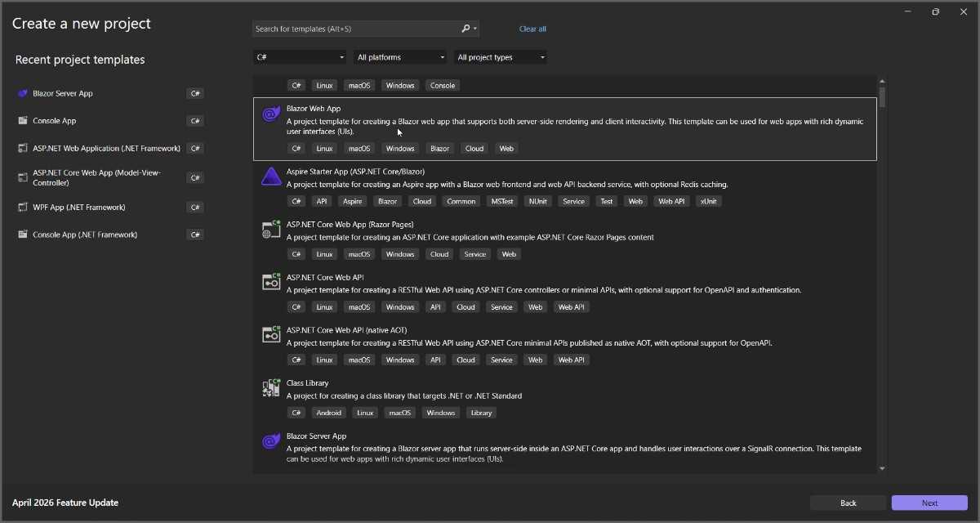Select Aspire Starter App (ASP.NET Core/Blazor) title
The image size is (980, 523).
(356, 172)
